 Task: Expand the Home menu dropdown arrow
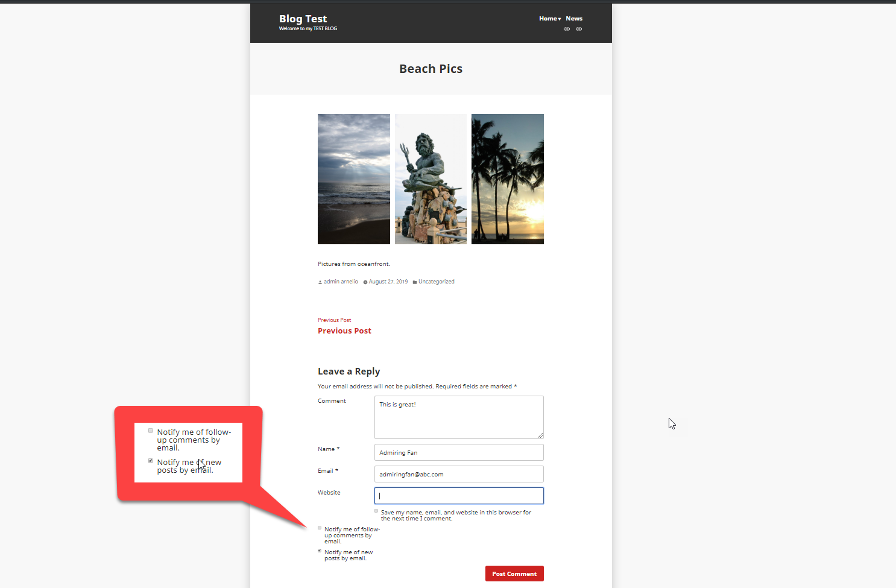point(560,19)
